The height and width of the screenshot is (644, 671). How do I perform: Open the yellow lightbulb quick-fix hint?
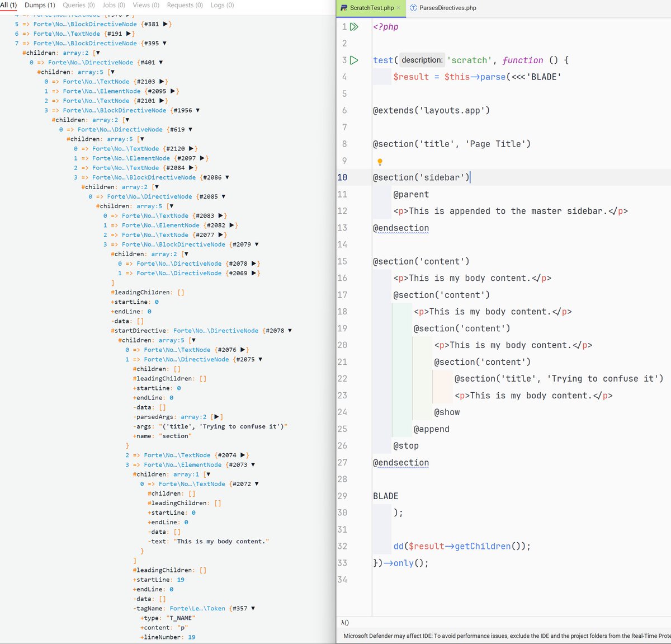(x=380, y=162)
